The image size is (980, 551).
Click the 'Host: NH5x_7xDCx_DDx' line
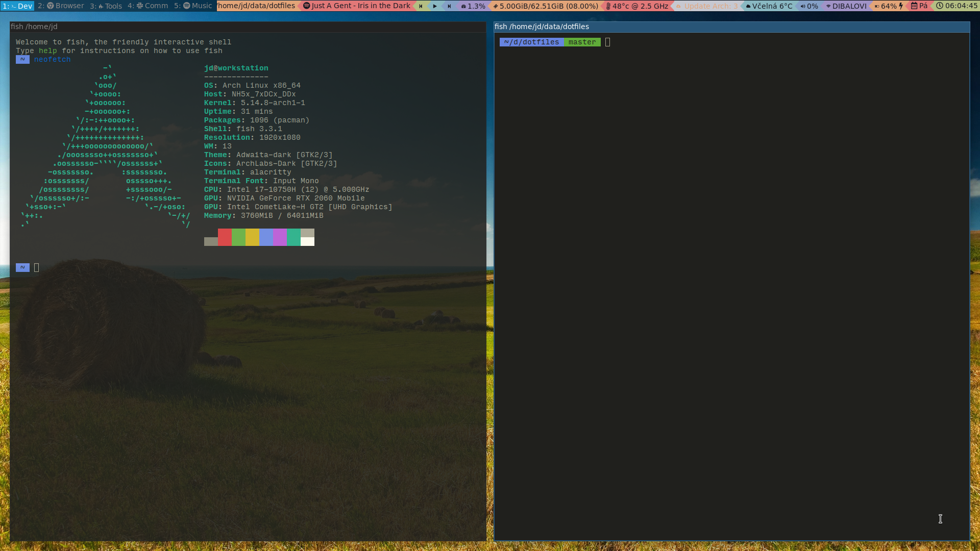(x=250, y=94)
